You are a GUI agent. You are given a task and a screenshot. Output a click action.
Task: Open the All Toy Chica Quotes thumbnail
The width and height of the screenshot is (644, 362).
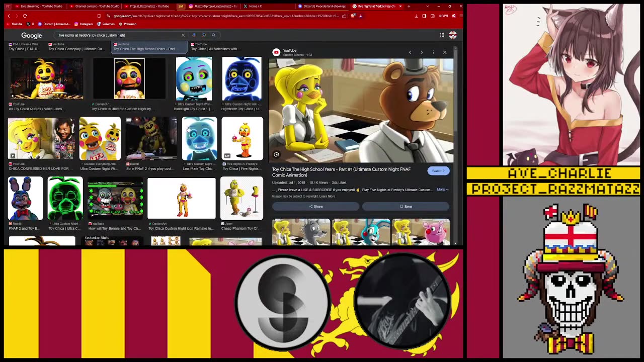(46, 79)
